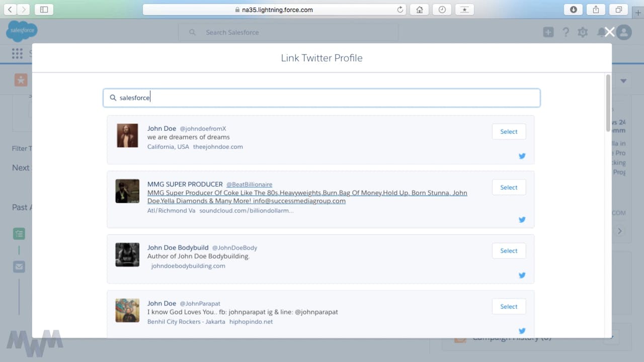Open Safari downloads icon
This screenshot has height=362, width=644.
(x=573, y=10)
